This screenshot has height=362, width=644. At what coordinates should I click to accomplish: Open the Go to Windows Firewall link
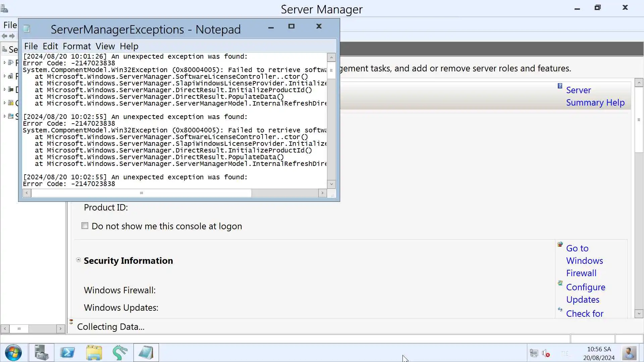(x=584, y=260)
